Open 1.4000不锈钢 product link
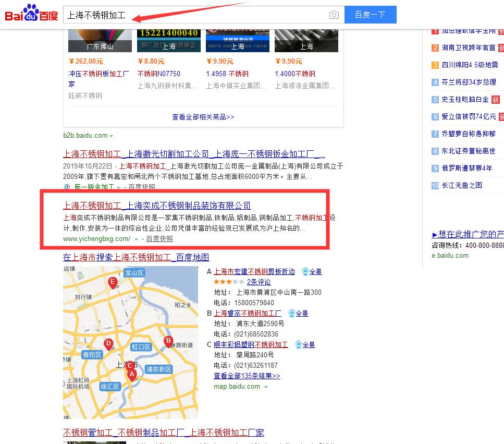Image resolution: width=504 pixels, height=444 pixels. click(x=295, y=74)
